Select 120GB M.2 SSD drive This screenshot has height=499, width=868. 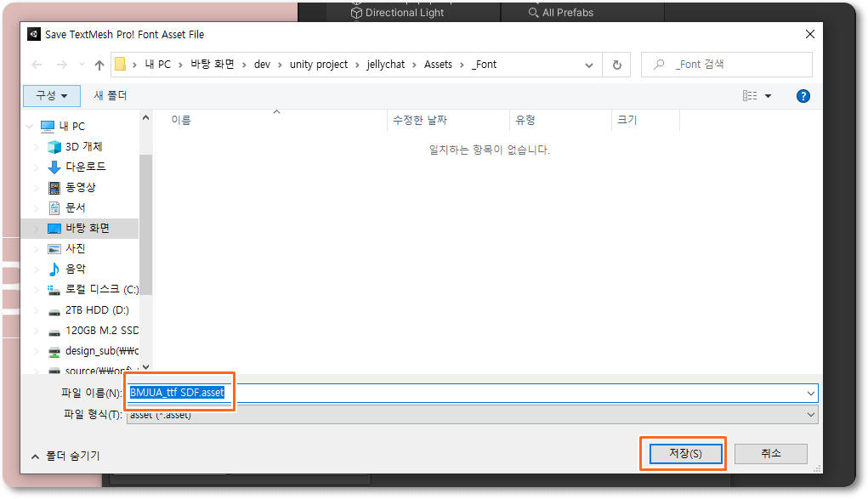click(x=102, y=330)
